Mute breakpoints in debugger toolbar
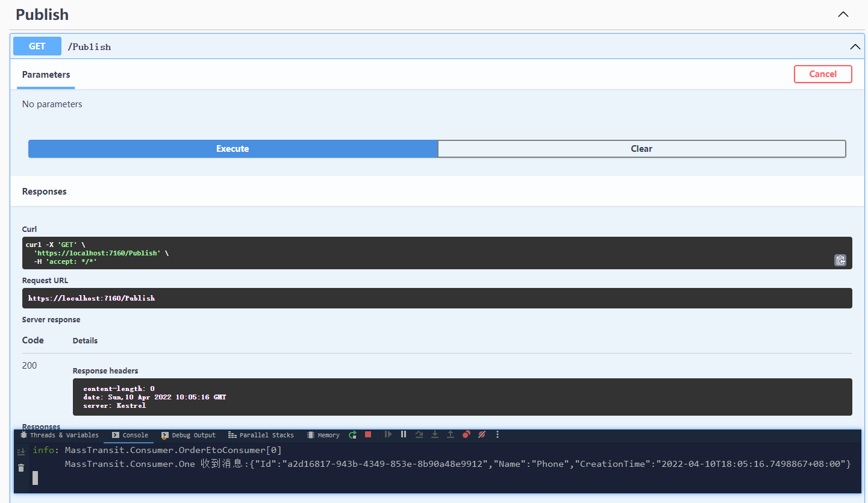The width and height of the screenshot is (868, 503). pos(482,434)
